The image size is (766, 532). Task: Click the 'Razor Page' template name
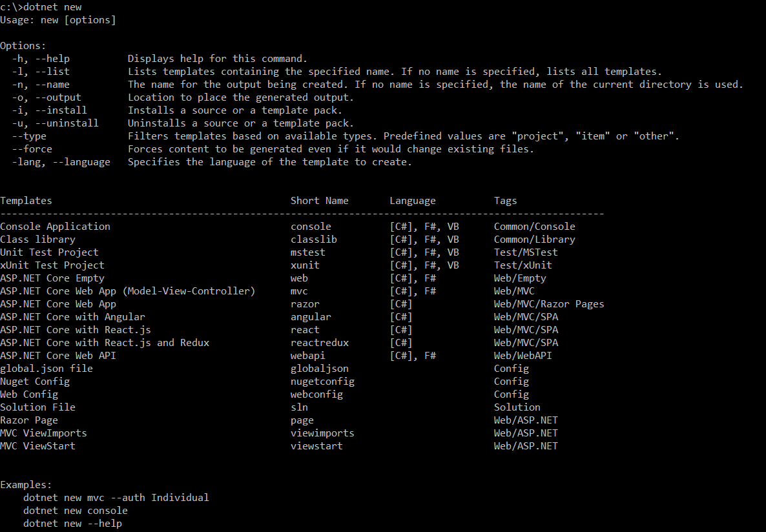tap(29, 420)
